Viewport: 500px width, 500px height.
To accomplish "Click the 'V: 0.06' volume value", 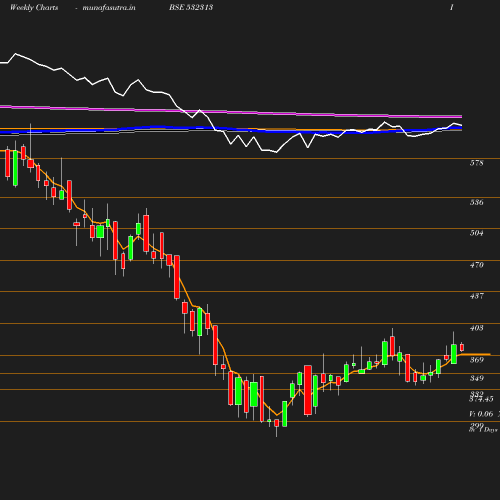I will 481,414.
